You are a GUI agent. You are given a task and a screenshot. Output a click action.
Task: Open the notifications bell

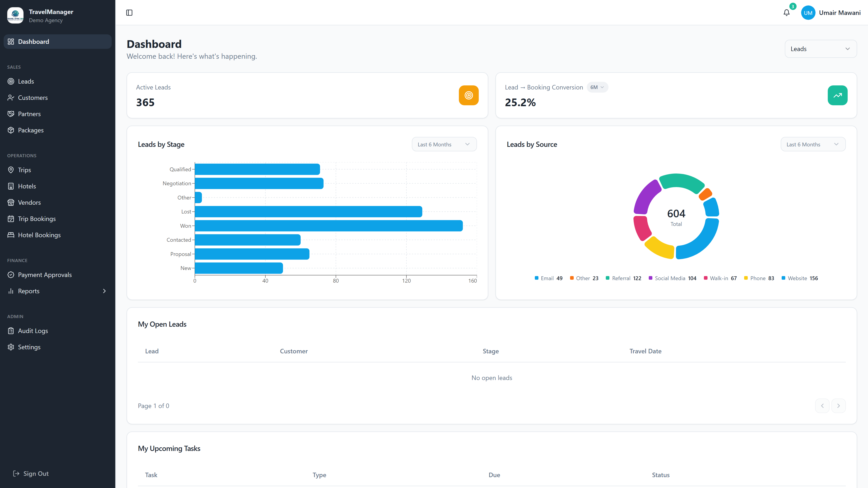click(786, 13)
